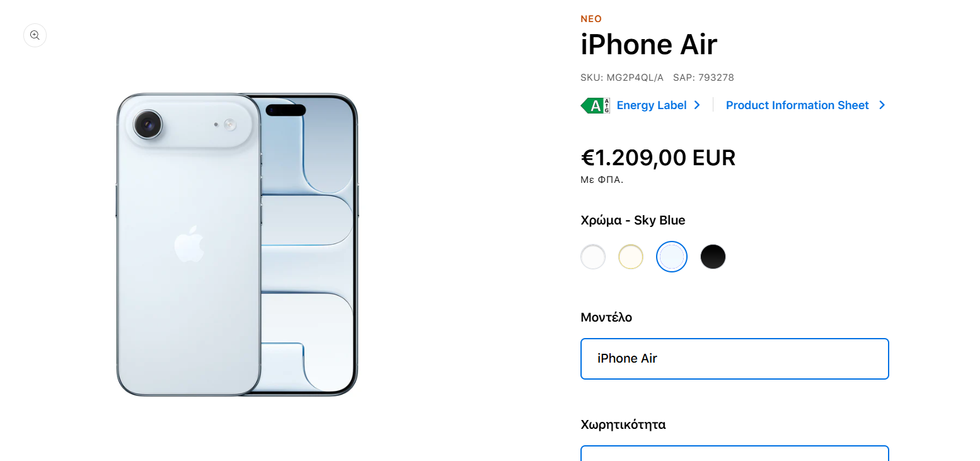This screenshot has width=980, height=461.
Task: Select the iPhone Air model option
Action: pos(735,359)
